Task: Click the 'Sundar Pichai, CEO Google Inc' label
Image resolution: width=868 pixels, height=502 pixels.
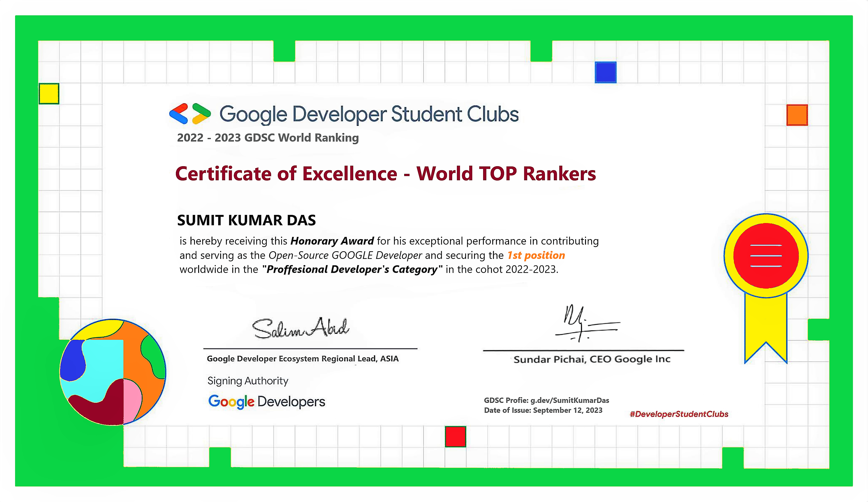Action: (x=592, y=359)
